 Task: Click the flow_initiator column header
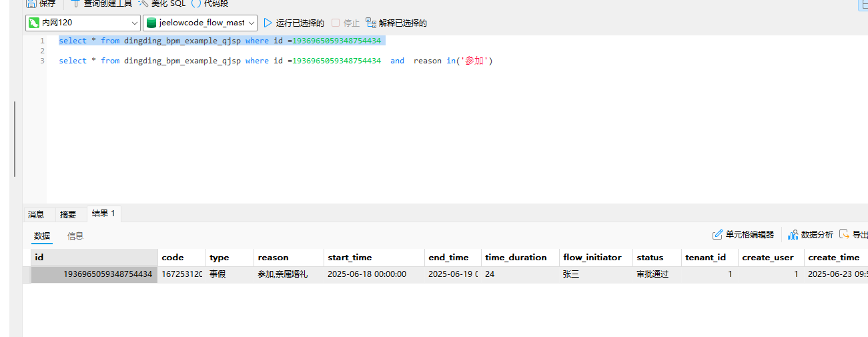point(595,257)
